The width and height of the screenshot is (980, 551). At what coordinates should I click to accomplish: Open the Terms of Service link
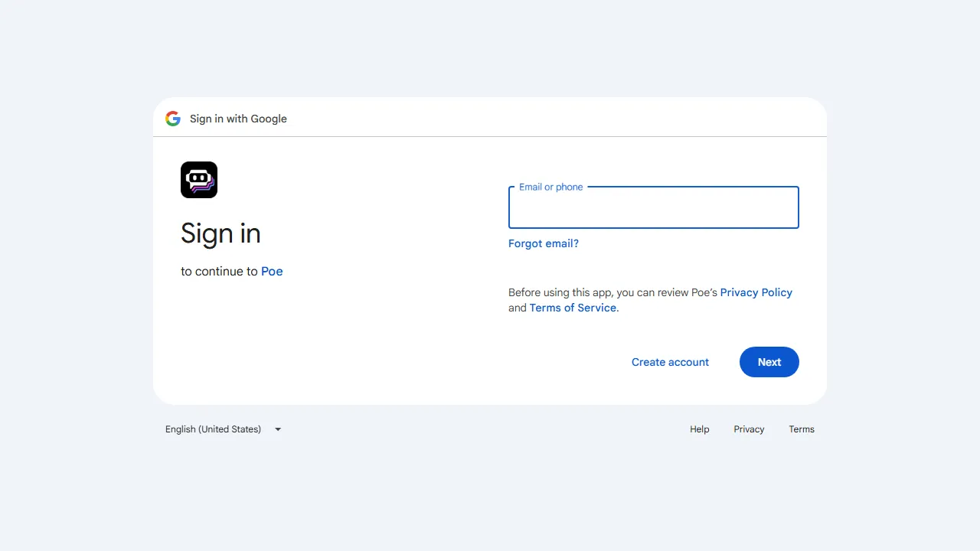coord(573,308)
